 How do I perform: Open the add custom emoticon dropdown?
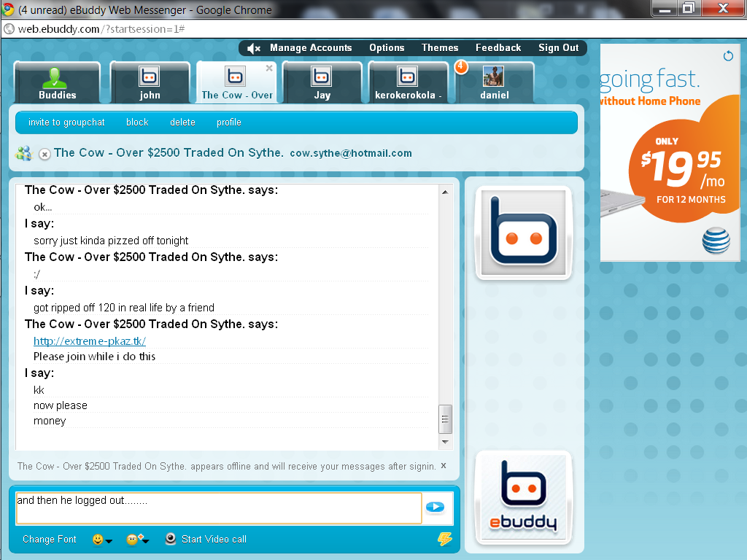click(x=137, y=539)
